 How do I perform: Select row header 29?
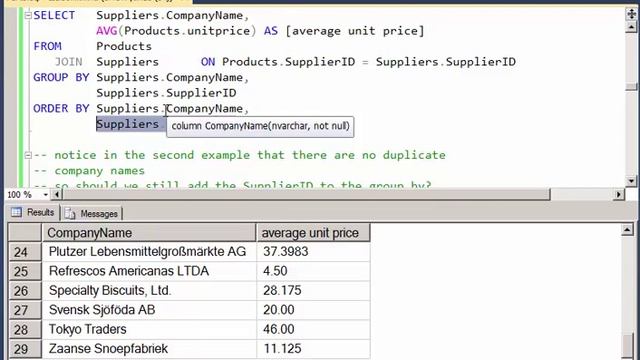coord(25,349)
